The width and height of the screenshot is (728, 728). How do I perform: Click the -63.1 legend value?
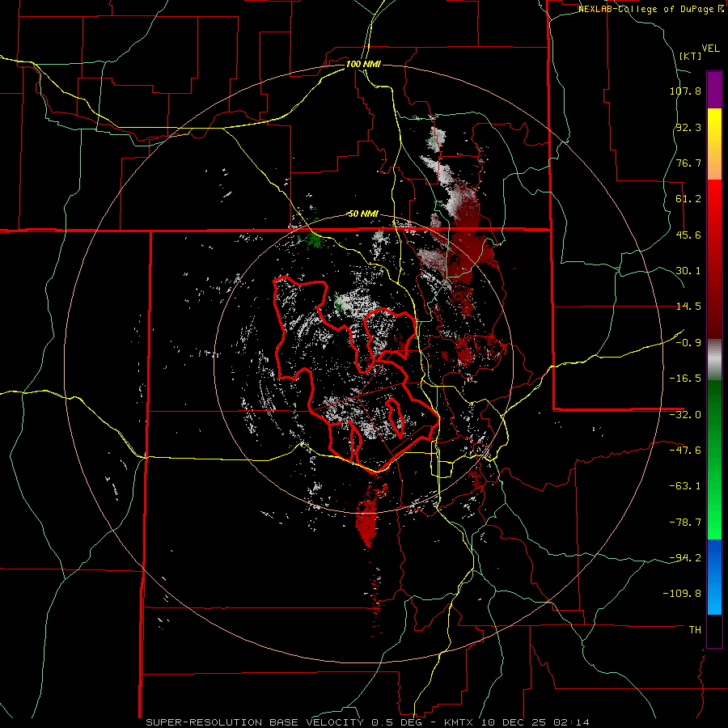[685, 486]
